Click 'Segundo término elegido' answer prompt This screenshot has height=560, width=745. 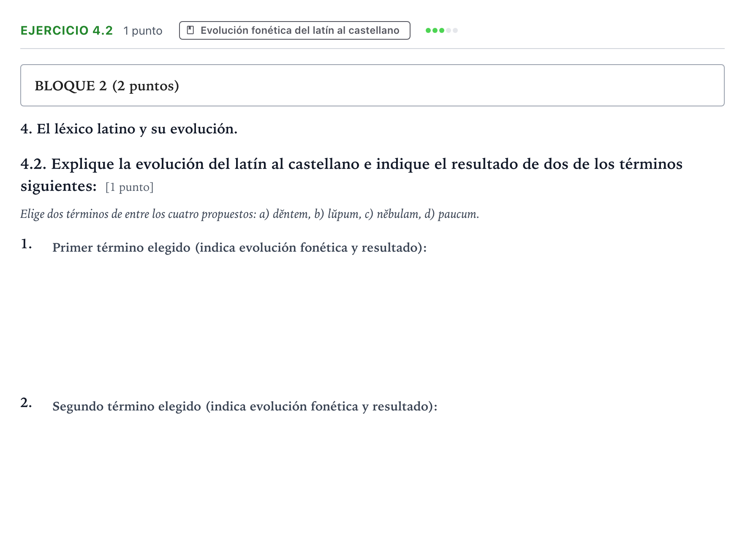245,406
